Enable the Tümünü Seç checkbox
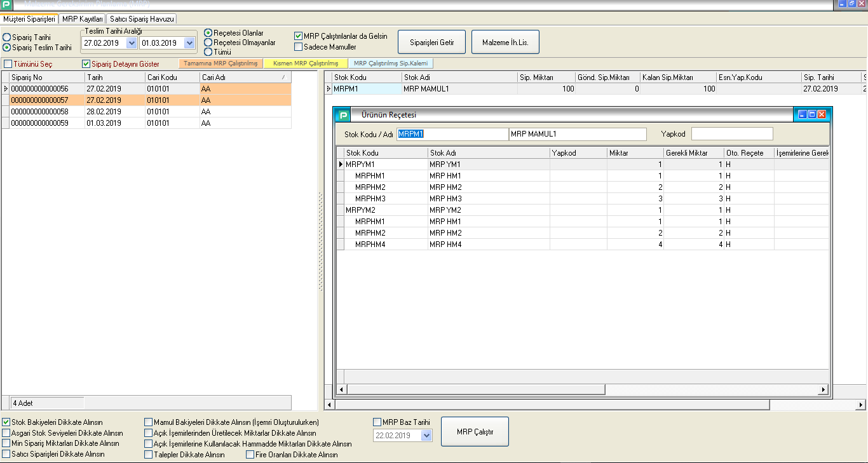This screenshot has height=463, width=868. (x=8, y=64)
